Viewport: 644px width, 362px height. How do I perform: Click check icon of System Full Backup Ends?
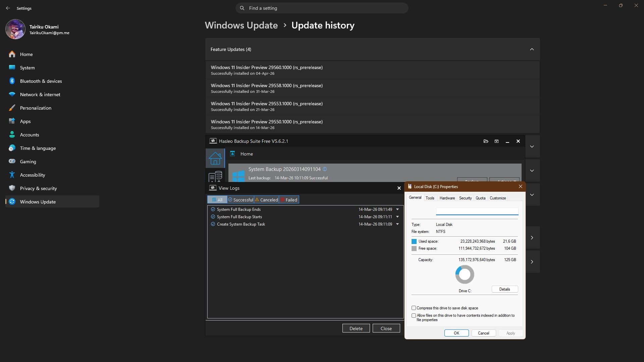[x=213, y=209]
